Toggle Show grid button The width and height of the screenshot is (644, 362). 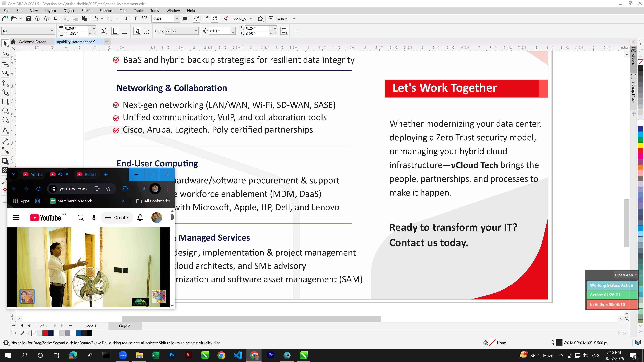click(x=205, y=19)
